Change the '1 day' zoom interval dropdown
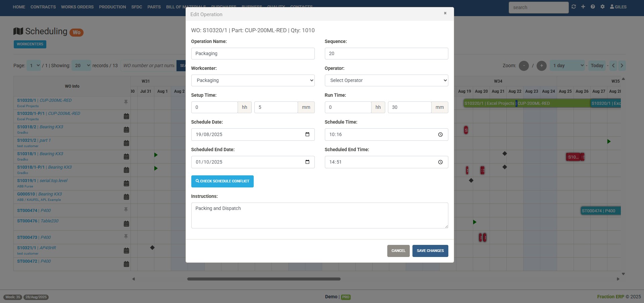This screenshot has height=303, width=644. pyautogui.click(x=567, y=66)
